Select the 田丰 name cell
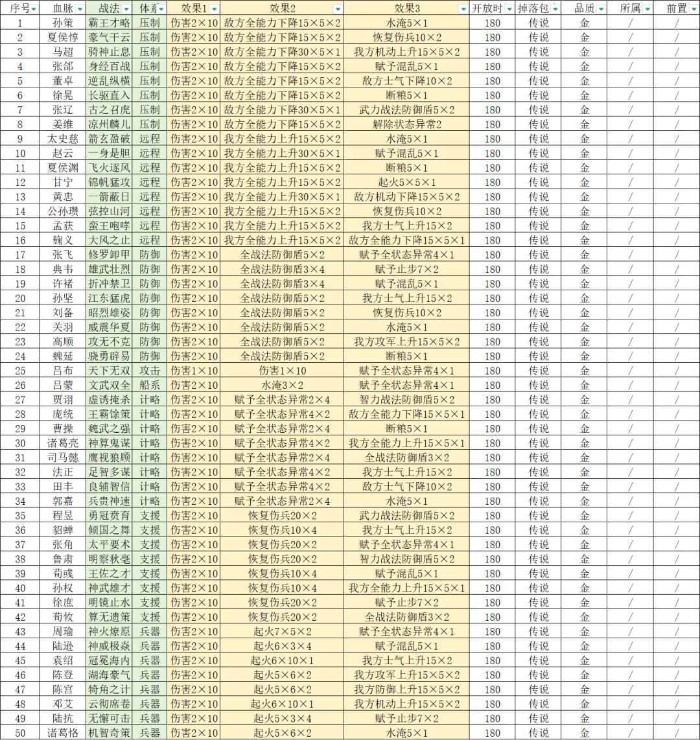Image resolution: width=700 pixels, height=740 pixels. pos(63,486)
